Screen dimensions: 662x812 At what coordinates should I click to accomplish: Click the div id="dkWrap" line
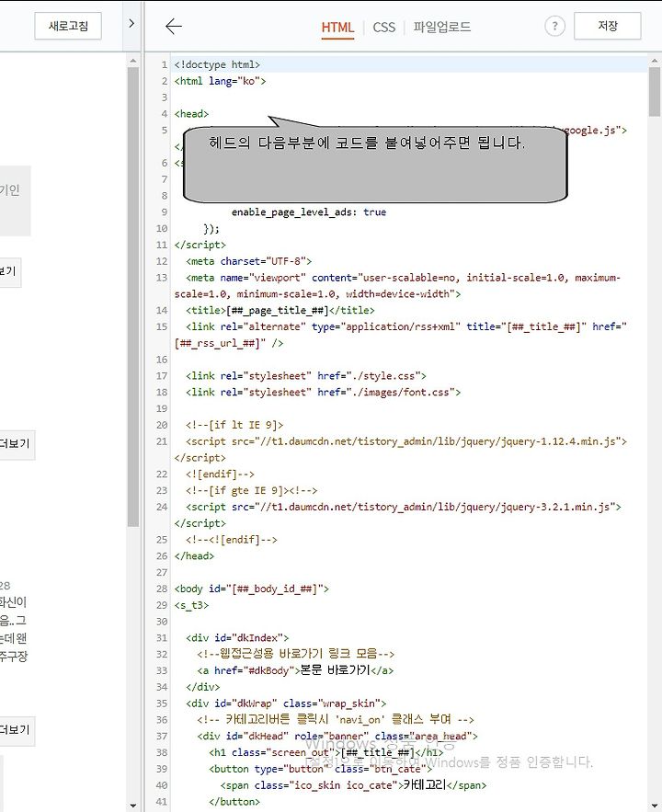click(x=286, y=704)
